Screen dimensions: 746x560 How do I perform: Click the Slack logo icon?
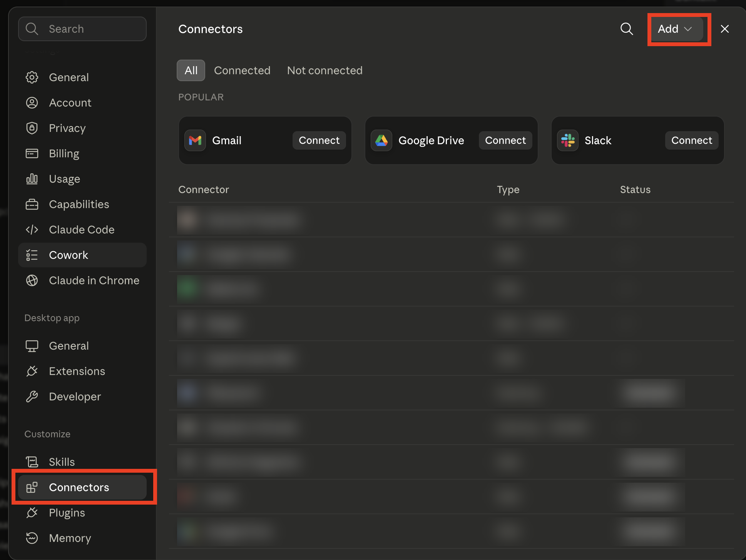(568, 140)
